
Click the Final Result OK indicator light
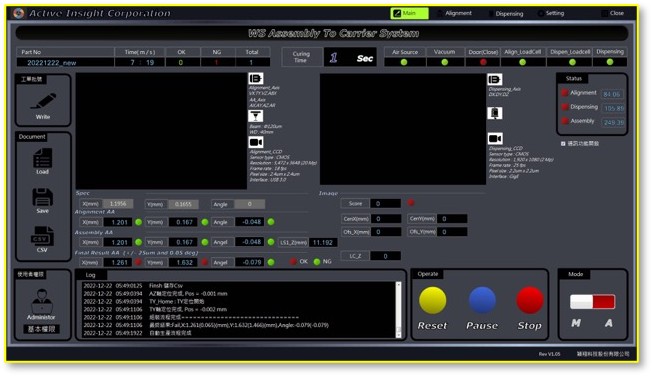pos(293,262)
